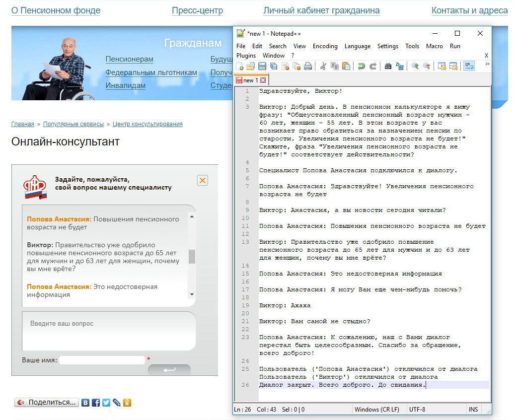The height and width of the screenshot is (420, 515).
Task: Click the 'Введите ваш вопрос' question field
Action: (109, 331)
